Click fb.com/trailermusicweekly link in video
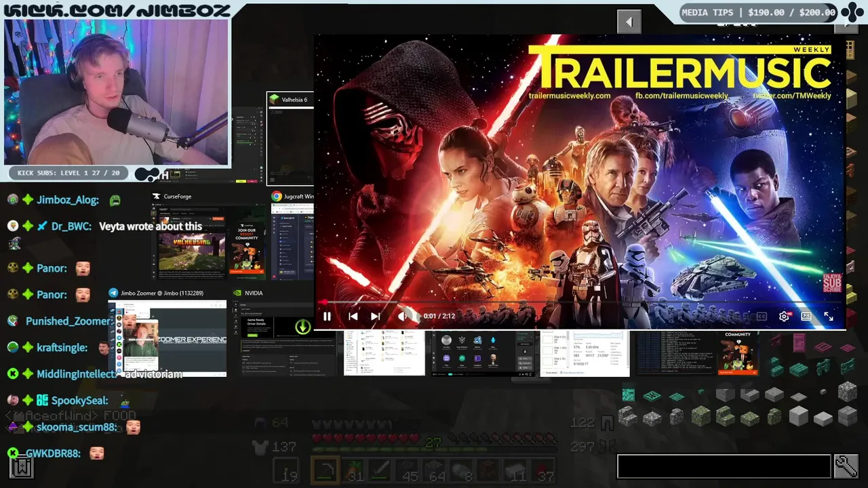This screenshot has height=488, width=868. click(x=682, y=96)
